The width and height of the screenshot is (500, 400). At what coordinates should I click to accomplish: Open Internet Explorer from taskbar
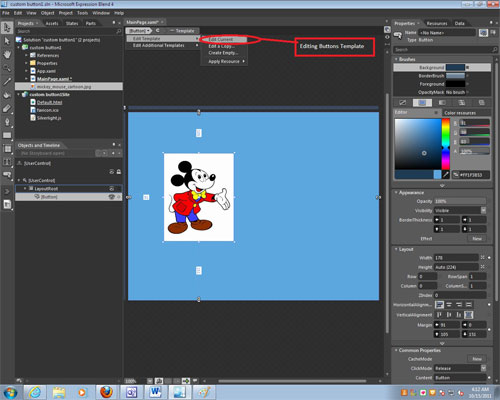tap(34, 392)
